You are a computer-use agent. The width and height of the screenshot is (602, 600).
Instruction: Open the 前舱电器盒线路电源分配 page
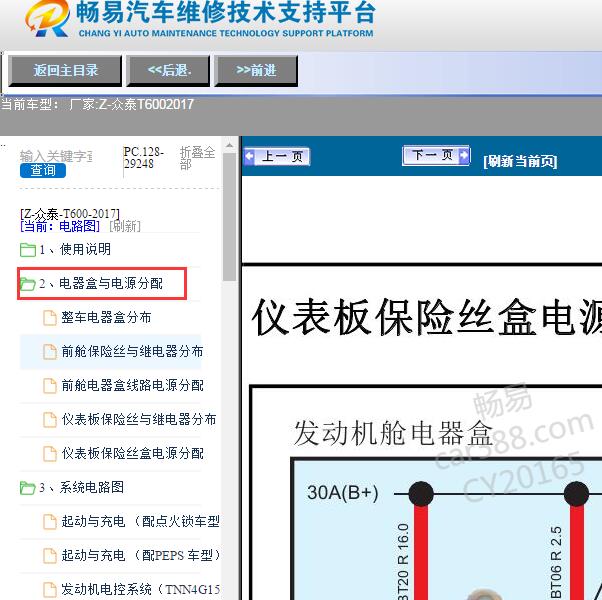click(132, 385)
